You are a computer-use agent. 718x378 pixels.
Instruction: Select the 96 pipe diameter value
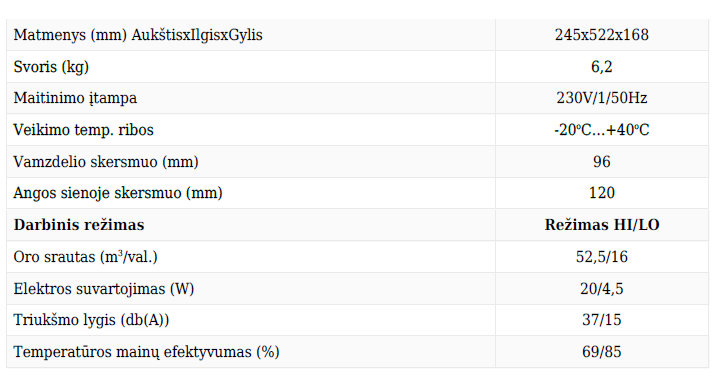[602, 162]
